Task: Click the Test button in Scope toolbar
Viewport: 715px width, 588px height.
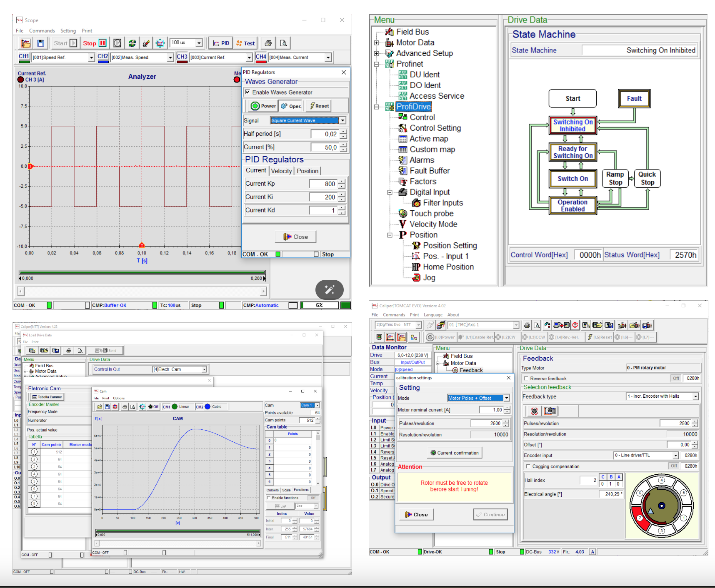Action: pos(245,43)
